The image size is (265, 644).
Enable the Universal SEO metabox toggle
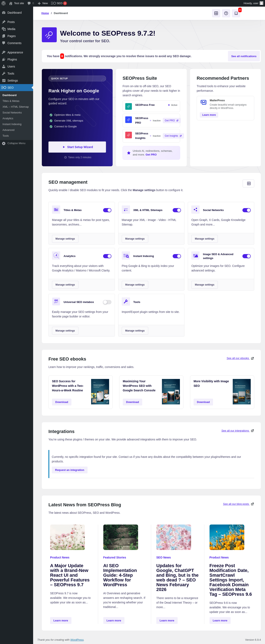pos(107,302)
